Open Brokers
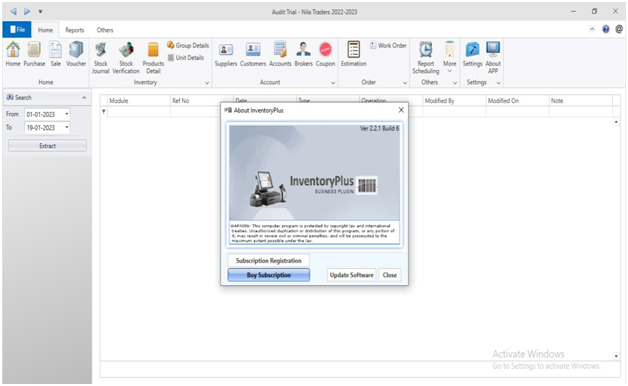 [x=303, y=54]
